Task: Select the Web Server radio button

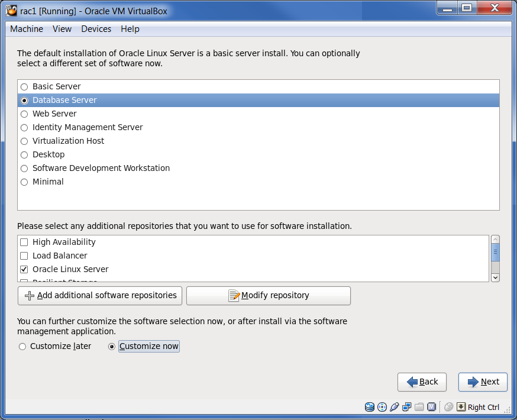Action: pyautogui.click(x=24, y=114)
